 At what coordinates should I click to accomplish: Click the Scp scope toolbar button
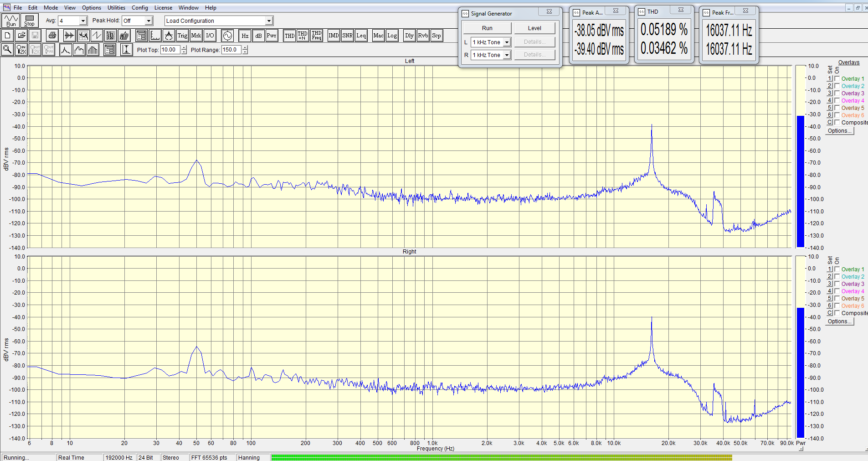click(x=437, y=36)
